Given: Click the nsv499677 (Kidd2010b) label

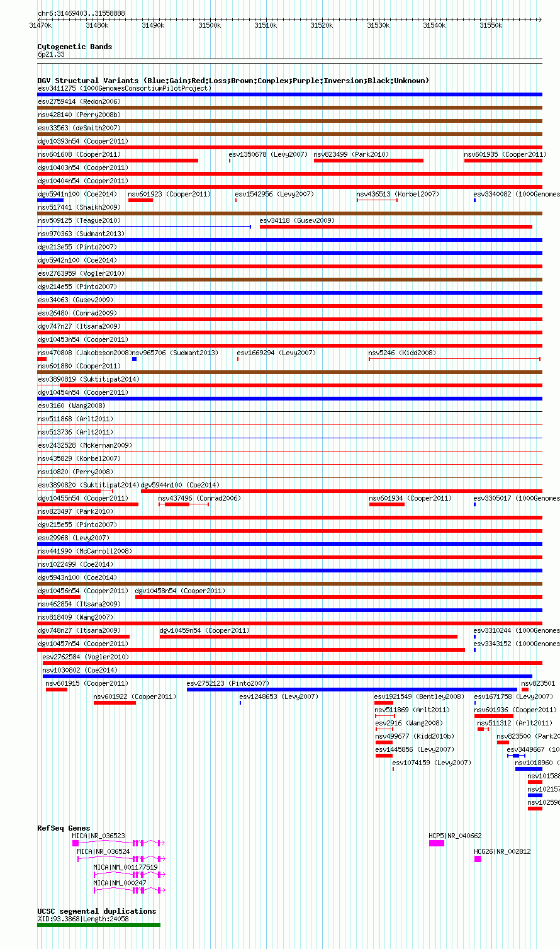Looking at the screenshot, I should point(415,736).
